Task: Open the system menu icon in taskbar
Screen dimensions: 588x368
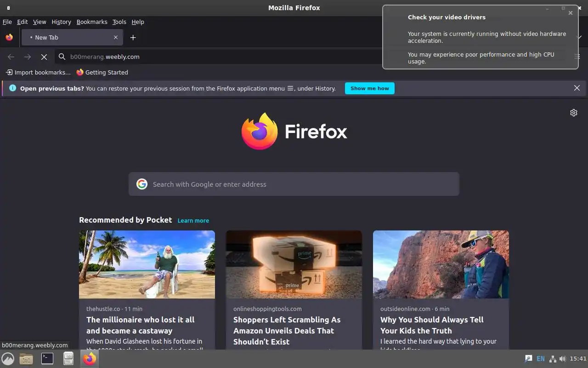Action: [x=8, y=359]
